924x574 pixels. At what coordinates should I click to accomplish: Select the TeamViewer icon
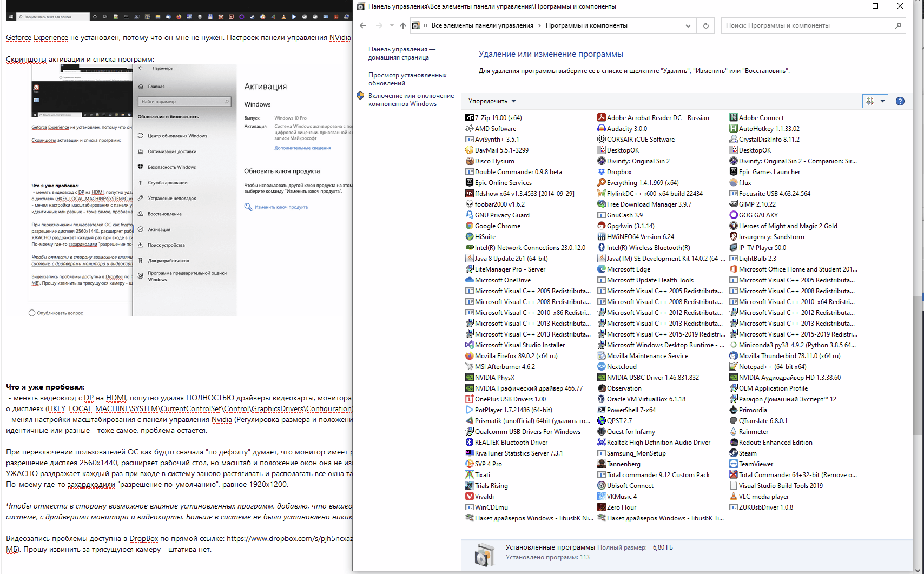coord(734,464)
